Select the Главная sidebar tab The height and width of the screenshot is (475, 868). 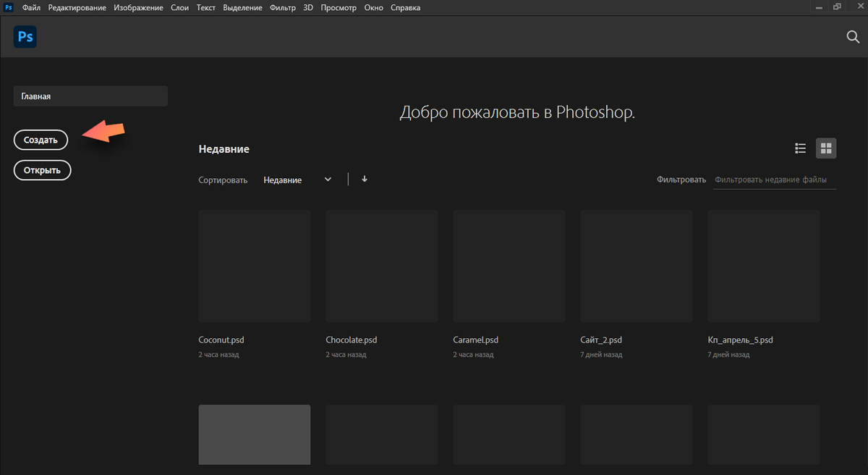90,96
